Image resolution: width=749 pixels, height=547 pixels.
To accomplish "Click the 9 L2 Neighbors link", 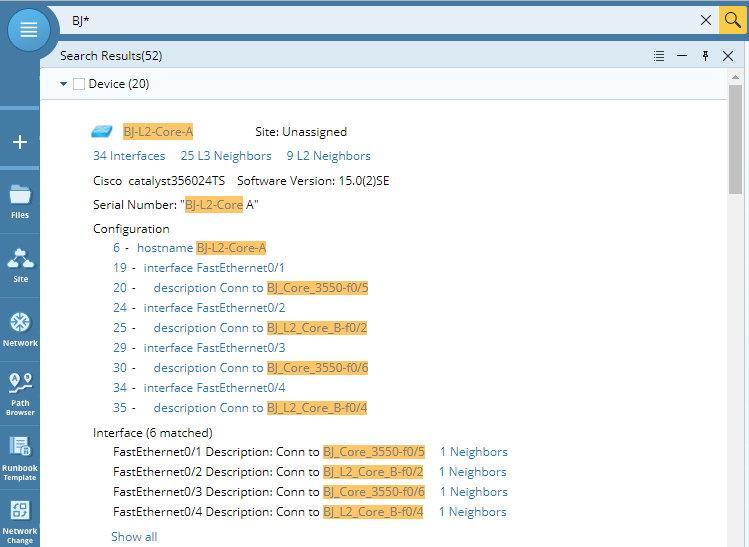I will [x=328, y=156].
